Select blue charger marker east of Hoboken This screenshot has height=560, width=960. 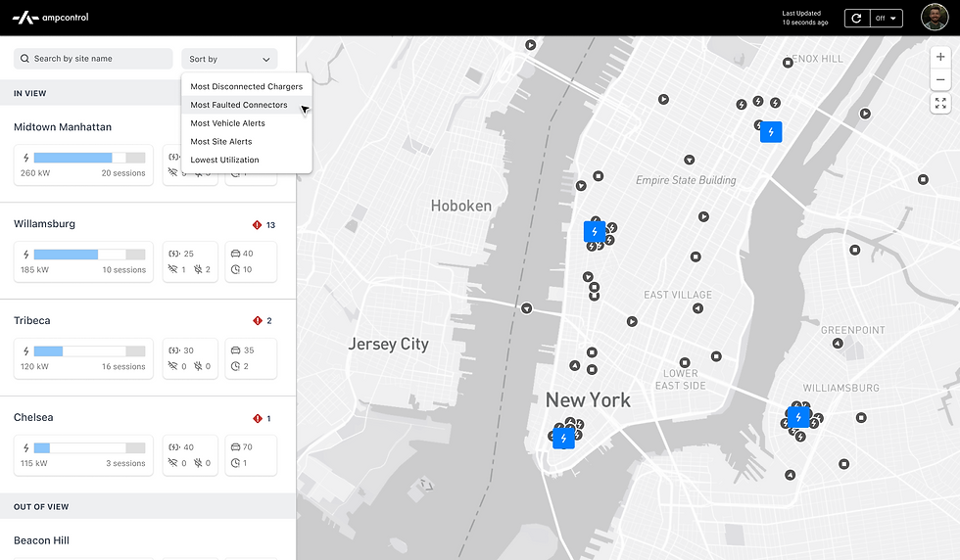click(595, 231)
